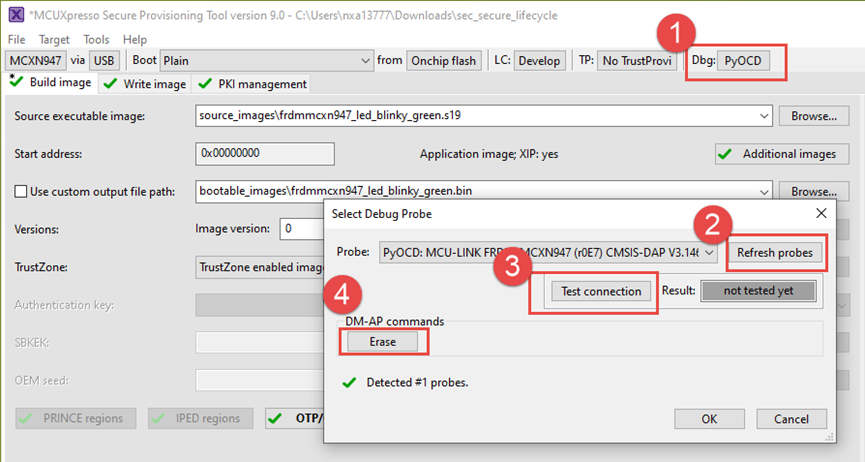Switch to the PKI management tab

pos(253,84)
